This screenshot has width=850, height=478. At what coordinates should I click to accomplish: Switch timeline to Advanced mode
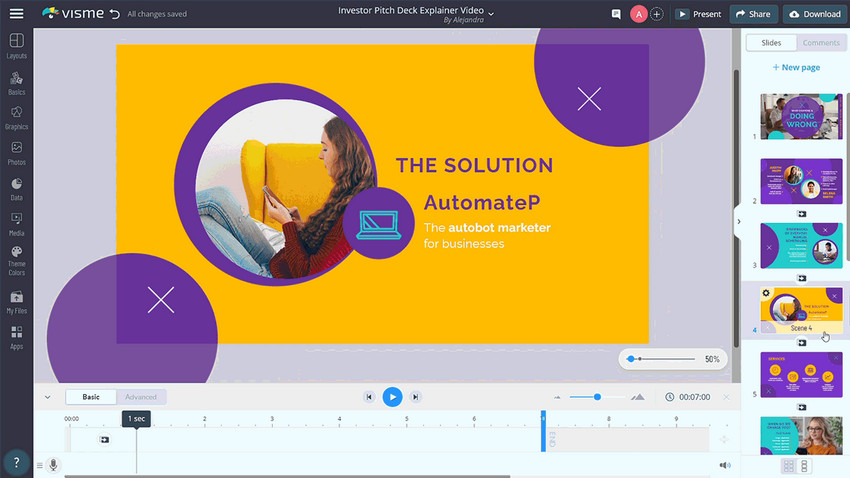pos(141,397)
